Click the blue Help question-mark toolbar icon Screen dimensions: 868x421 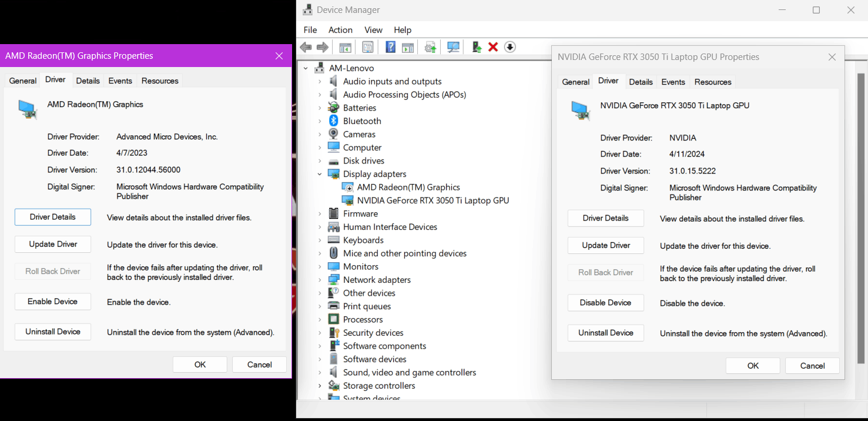click(390, 47)
